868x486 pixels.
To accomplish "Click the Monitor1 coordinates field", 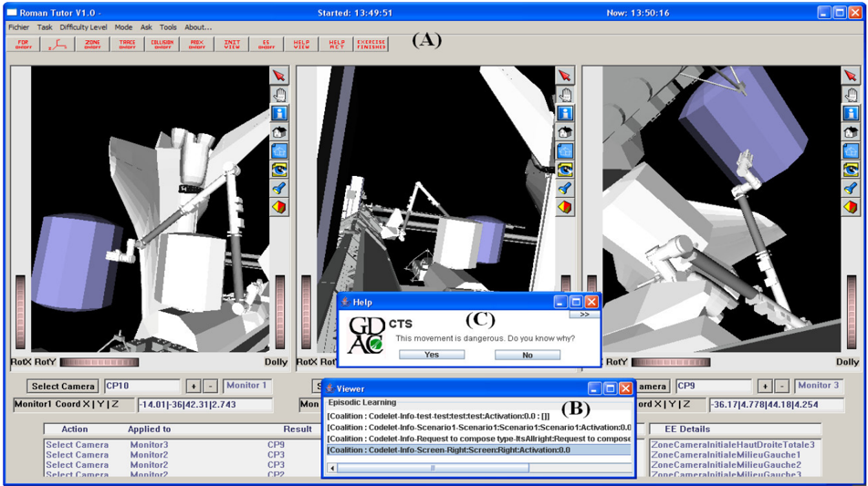I will pos(204,405).
